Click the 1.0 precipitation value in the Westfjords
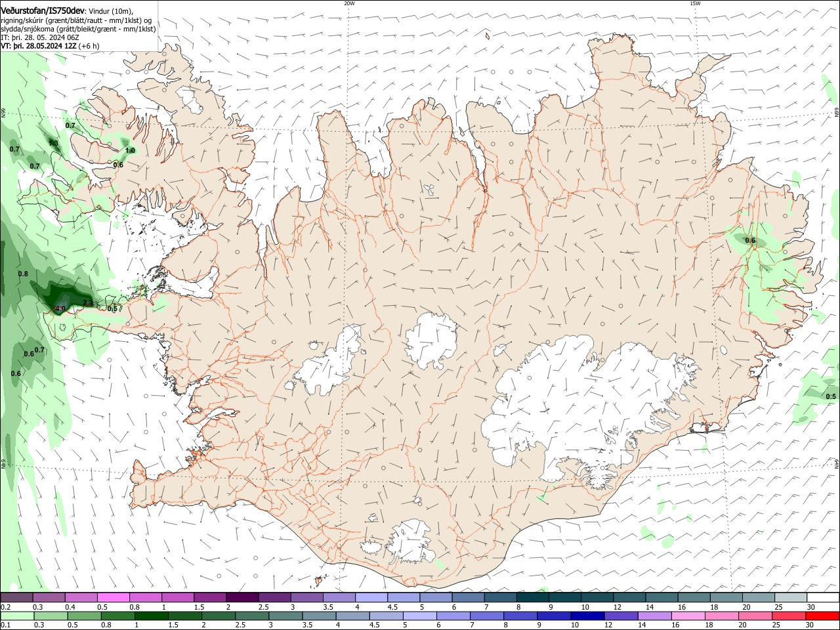 point(130,150)
